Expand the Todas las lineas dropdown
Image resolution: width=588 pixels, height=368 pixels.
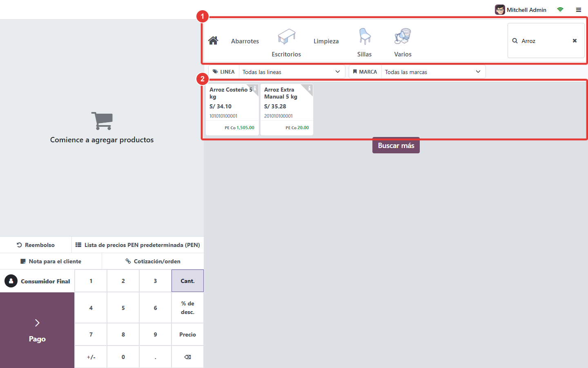(x=292, y=72)
